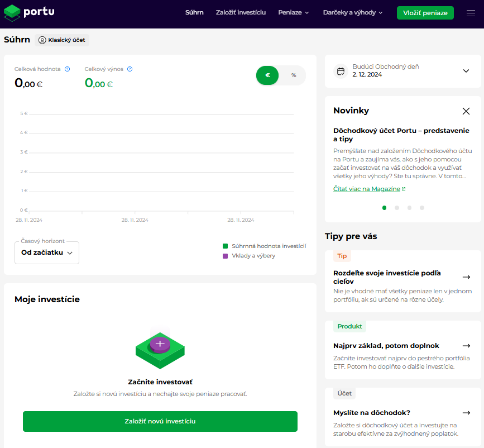Close the Novinky panel
This screenshot has width=484, height=448.
[466, 111]
